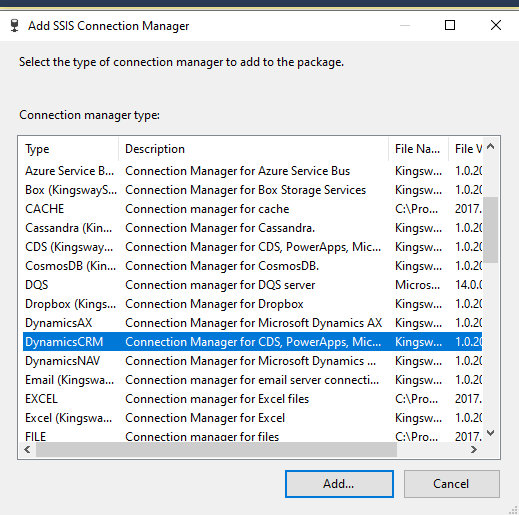Select the Azure Service Bus row
The image size is (519, 515).
(252, 171)
